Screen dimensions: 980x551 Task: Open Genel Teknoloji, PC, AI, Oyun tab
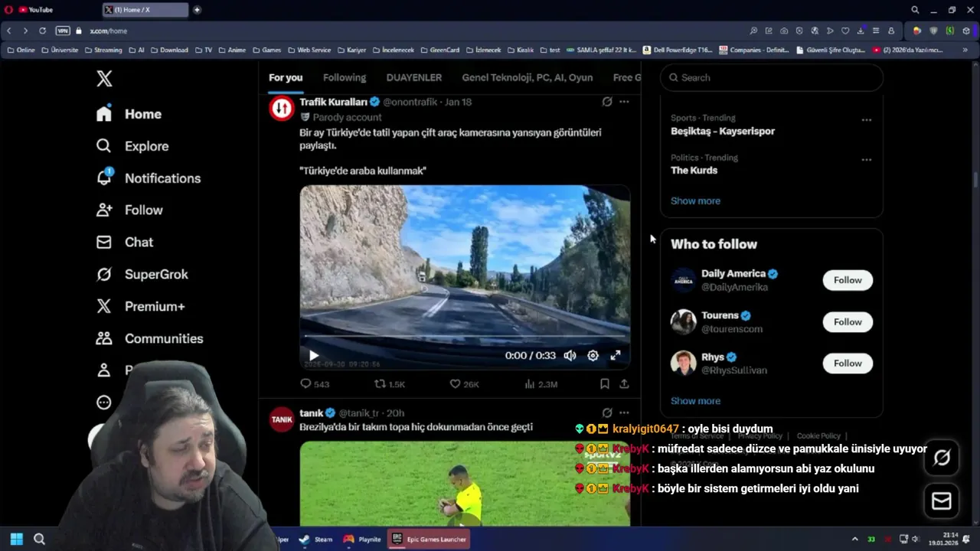(528, 77)
